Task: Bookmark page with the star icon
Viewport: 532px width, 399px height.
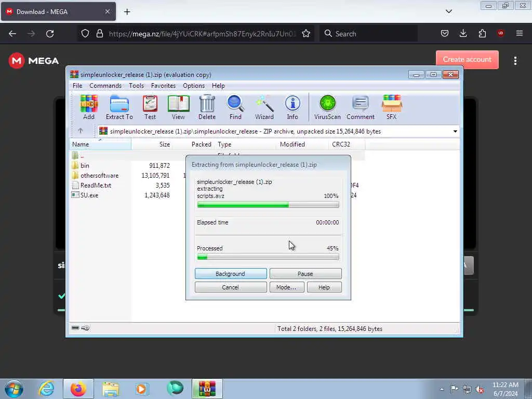Action: pyautogui.click(x=306, y=34)
